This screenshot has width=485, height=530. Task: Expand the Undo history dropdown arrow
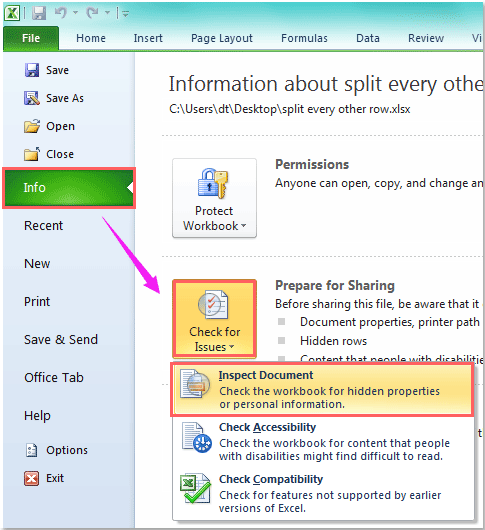tap(75, 13)
